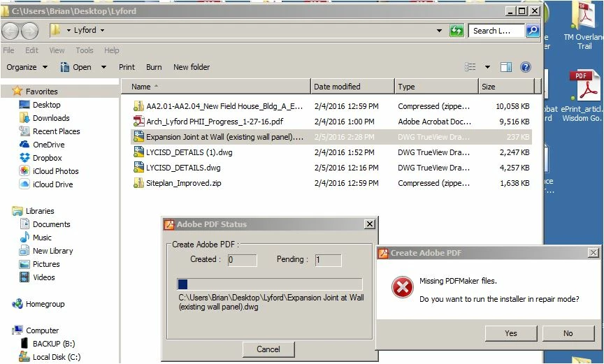Click the Created count field

point(242,260)
